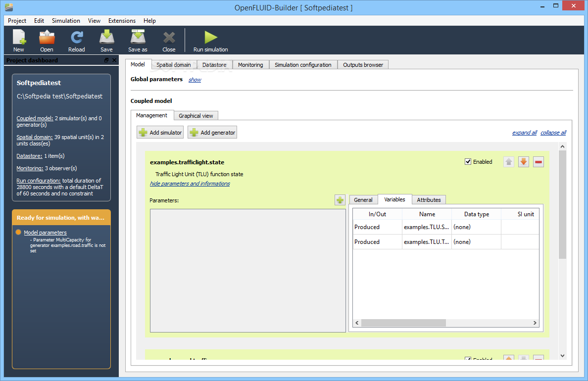The width and height of the screenshot is (588, 381).
Task: Add a parameter with green plus
Action: 340,200
